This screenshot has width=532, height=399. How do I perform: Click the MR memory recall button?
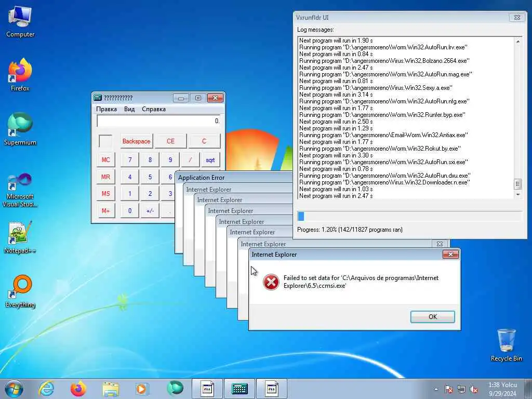(105, 177)
